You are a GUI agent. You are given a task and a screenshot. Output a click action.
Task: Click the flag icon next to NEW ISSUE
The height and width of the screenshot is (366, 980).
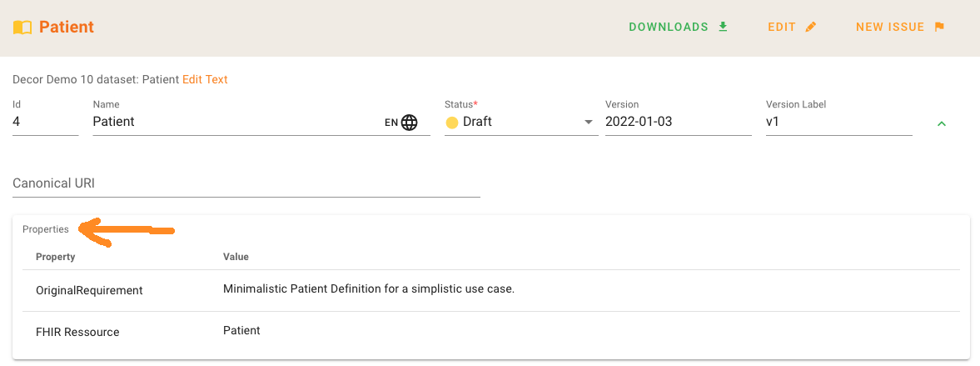(939, 27)
